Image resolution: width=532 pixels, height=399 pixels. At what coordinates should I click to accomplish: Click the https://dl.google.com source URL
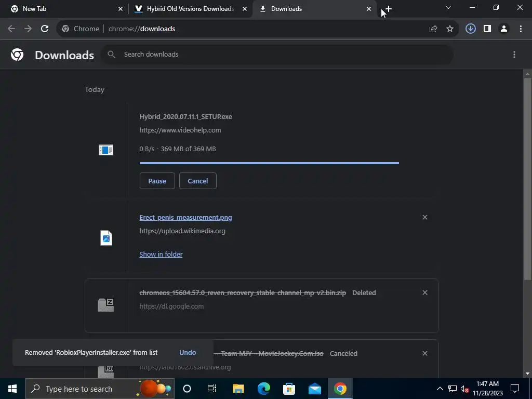point(171,307)
